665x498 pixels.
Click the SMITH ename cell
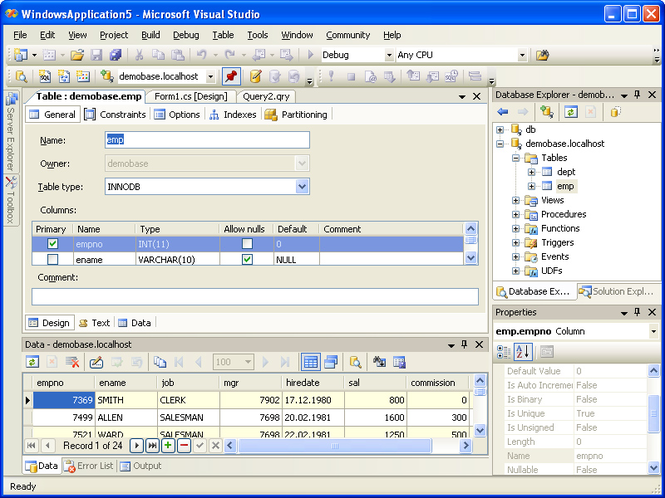coord(126,400)
